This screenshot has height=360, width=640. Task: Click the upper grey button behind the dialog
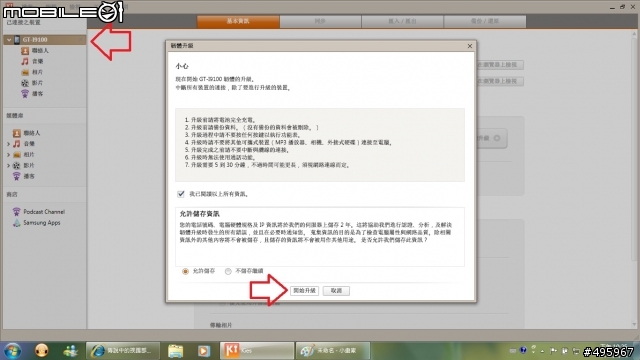coord(500,64)
